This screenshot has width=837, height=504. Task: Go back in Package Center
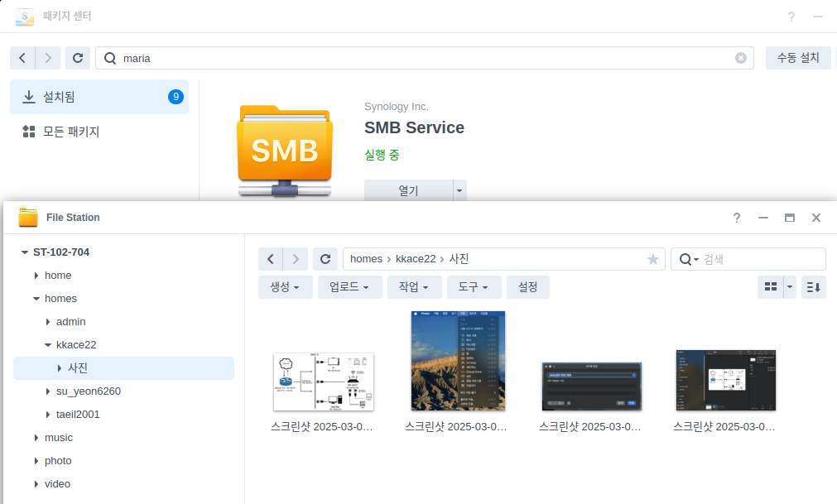coord(22,58)
